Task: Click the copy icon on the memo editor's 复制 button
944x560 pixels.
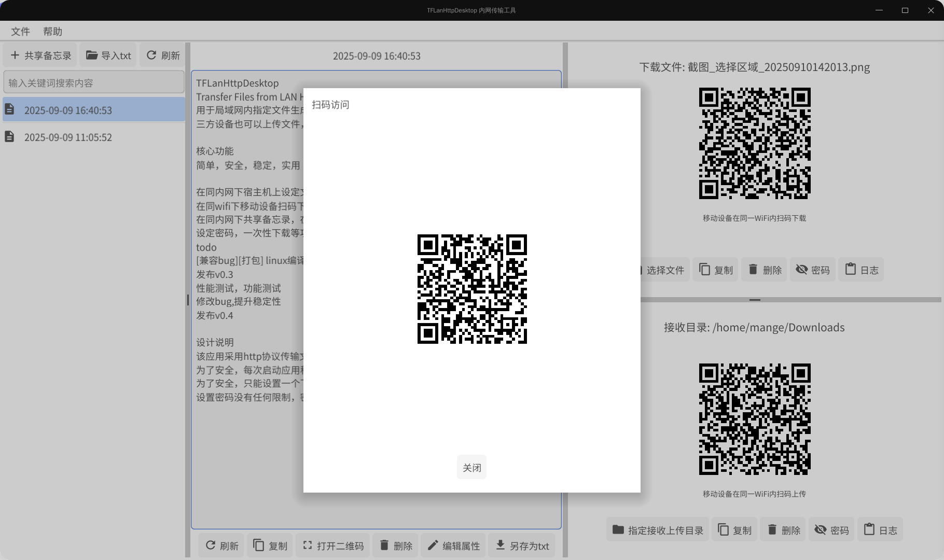Action: 258,545
